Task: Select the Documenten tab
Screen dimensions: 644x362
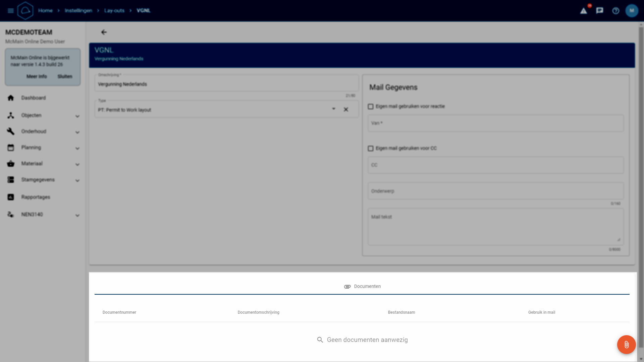Action: (x=362, y=287)
